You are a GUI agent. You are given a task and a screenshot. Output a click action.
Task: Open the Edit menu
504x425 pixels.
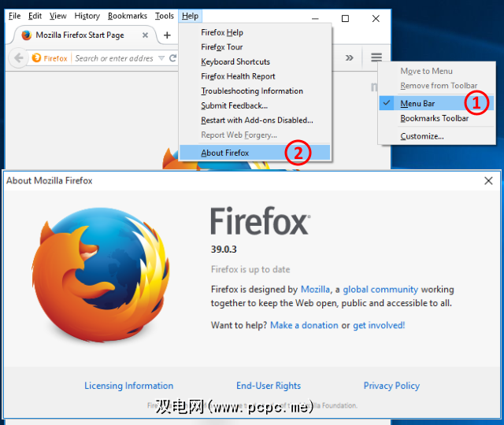[35, 16]
